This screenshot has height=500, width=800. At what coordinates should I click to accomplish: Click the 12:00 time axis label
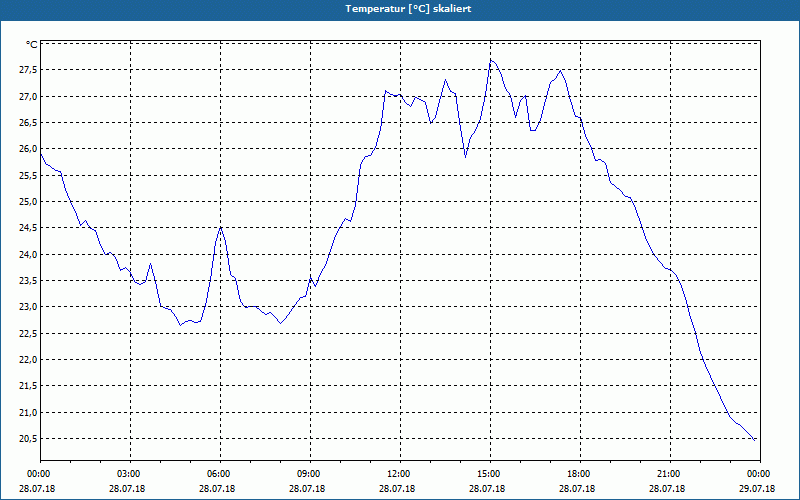coord(397,474)
